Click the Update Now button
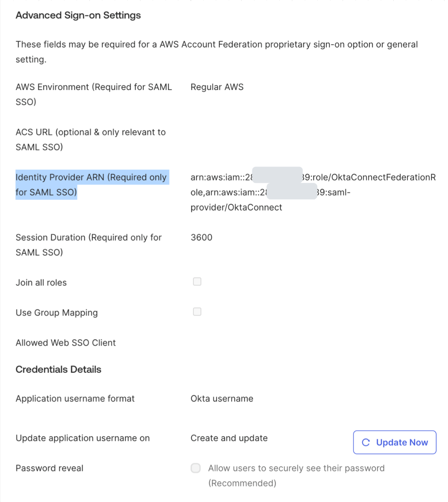Screen dimensions: 448x502 click(x=394, y=442)
